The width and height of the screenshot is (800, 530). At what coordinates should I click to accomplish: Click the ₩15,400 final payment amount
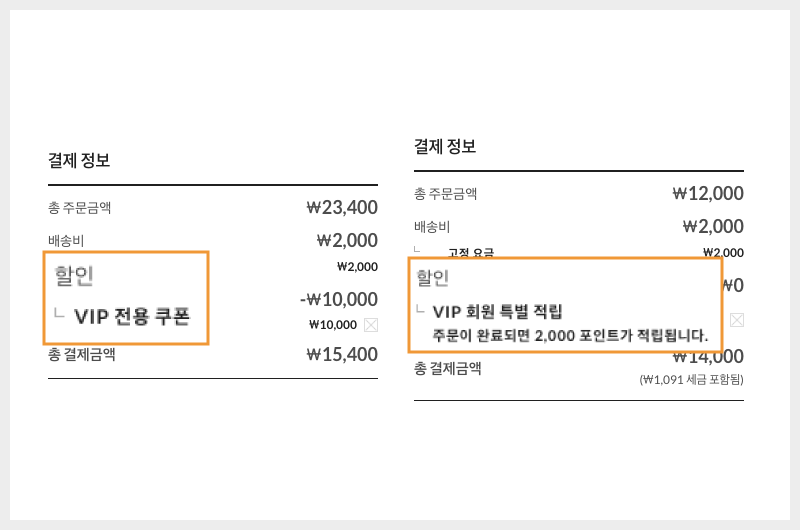pos(342,354)
